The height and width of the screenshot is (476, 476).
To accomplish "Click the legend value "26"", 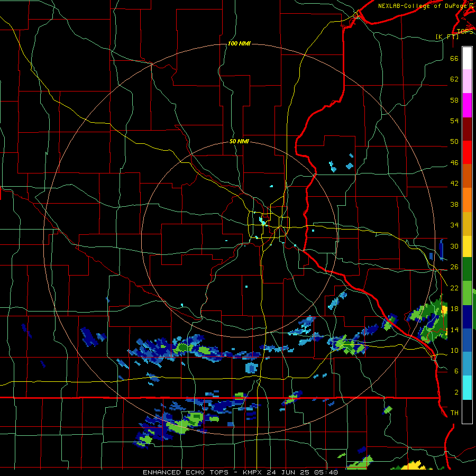I will [x=454, y=267].
